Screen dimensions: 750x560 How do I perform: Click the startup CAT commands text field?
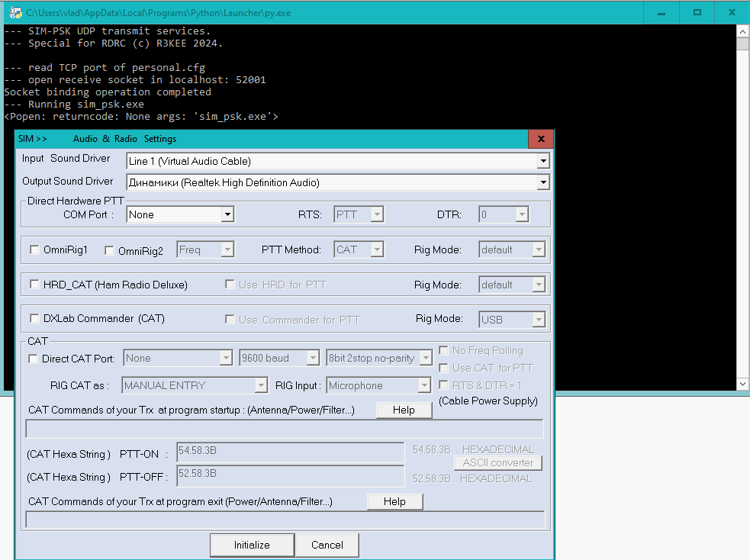click(x=285, y=429)
